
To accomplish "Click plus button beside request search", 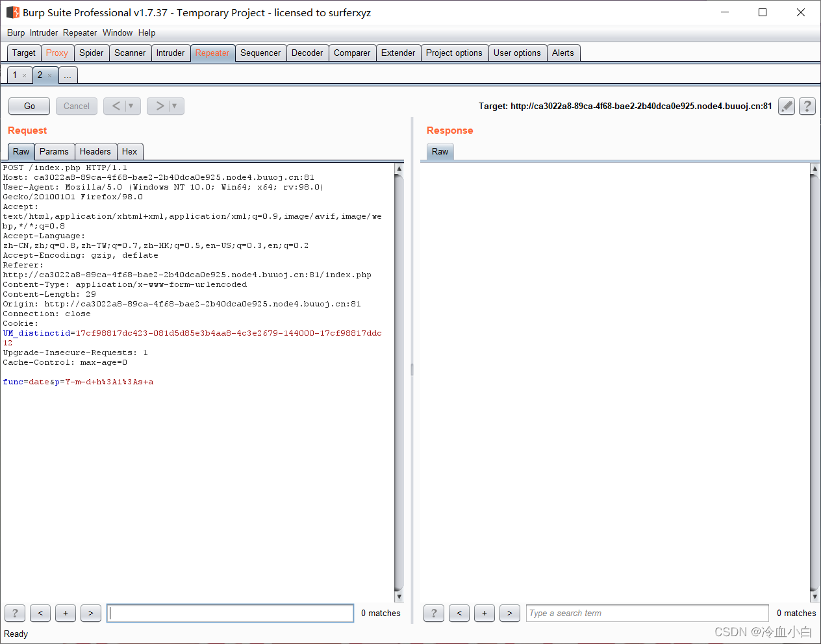I will [x=66, y=613].
